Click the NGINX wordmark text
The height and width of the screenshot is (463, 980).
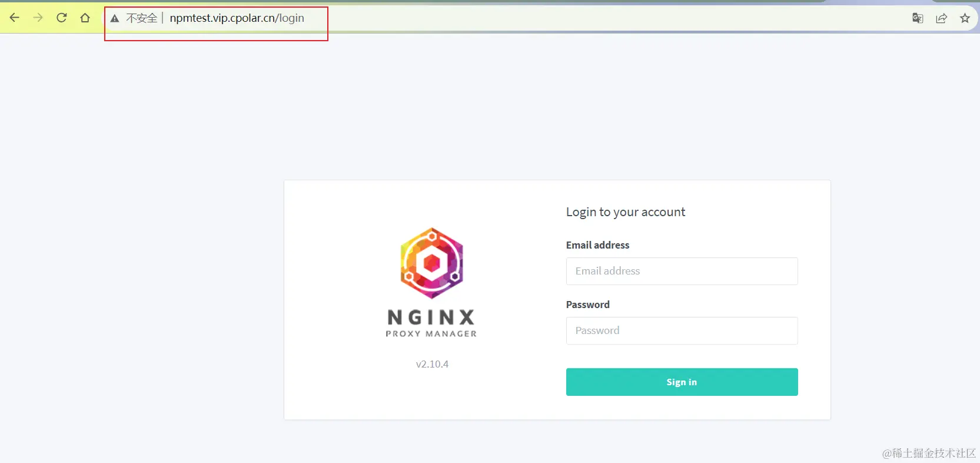(431, 318)
